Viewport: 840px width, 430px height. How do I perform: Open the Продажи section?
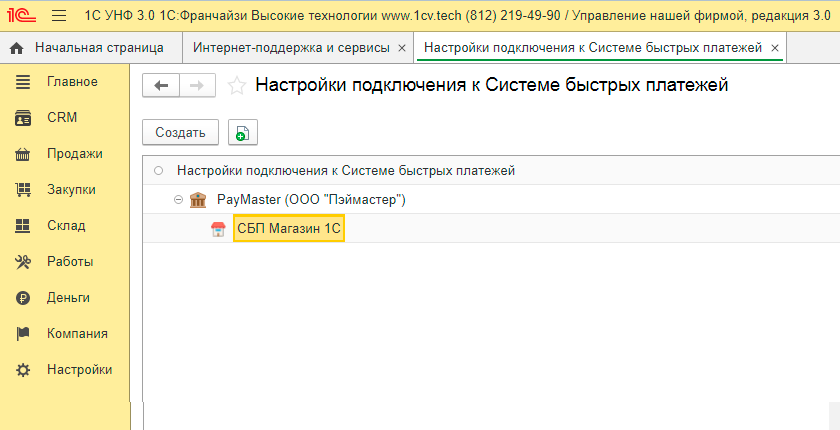(74, 154)
